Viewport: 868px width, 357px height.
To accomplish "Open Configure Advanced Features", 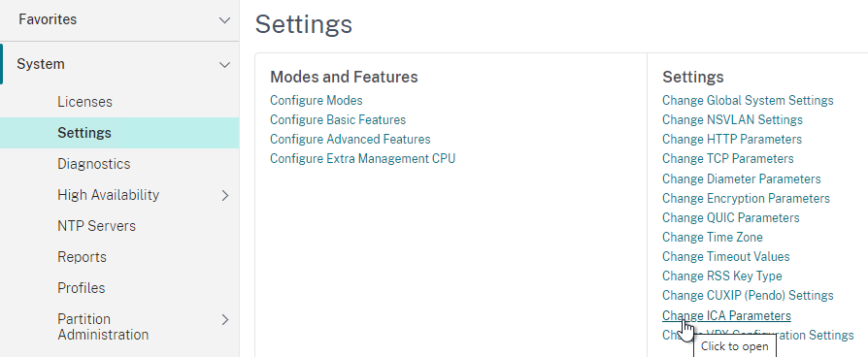I will [350, 139].
